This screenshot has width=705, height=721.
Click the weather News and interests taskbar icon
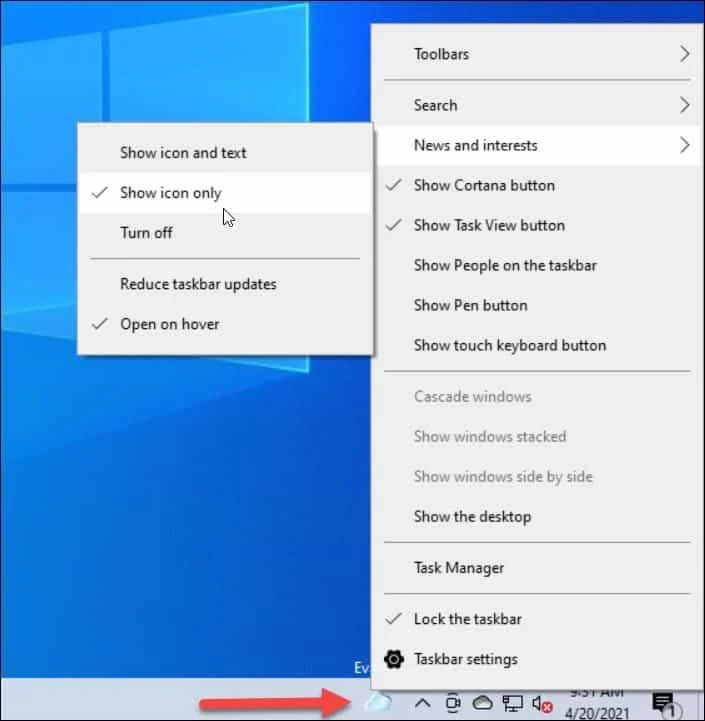[378, 702]
